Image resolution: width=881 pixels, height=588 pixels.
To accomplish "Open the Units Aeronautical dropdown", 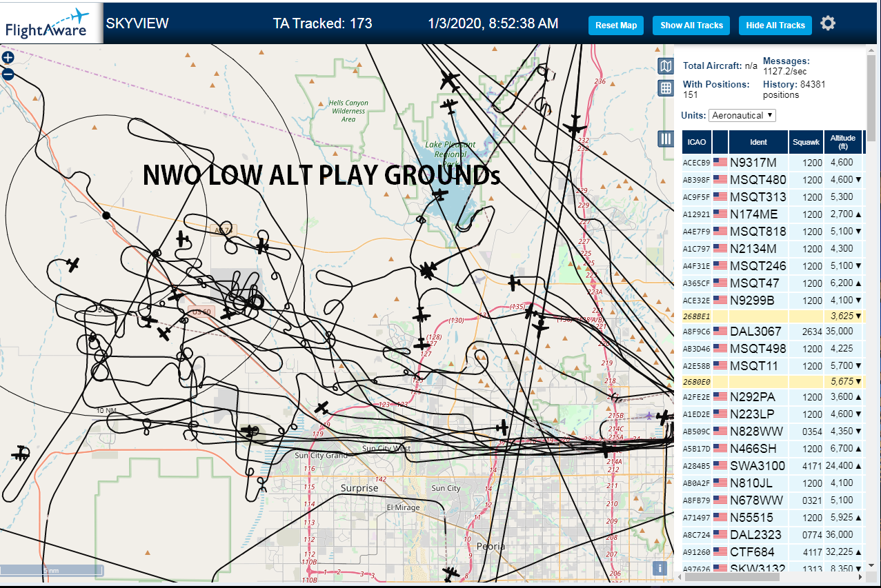I will click(x=742, y=115).
